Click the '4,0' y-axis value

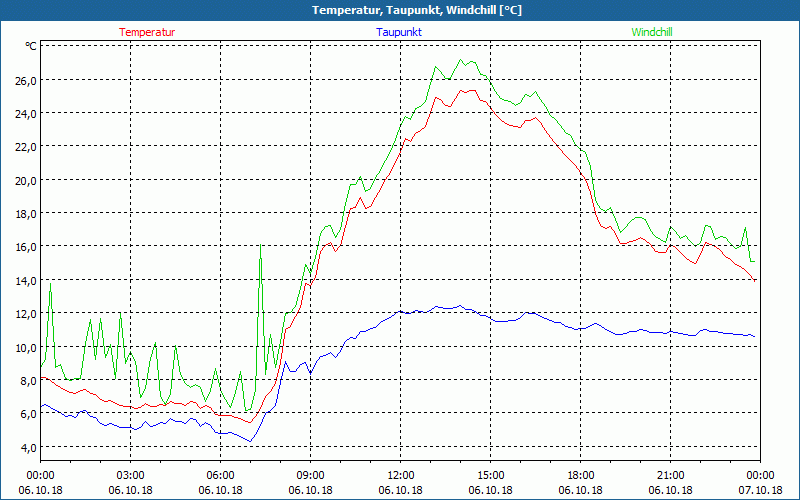pyautogui.click(x=28, y=447)
